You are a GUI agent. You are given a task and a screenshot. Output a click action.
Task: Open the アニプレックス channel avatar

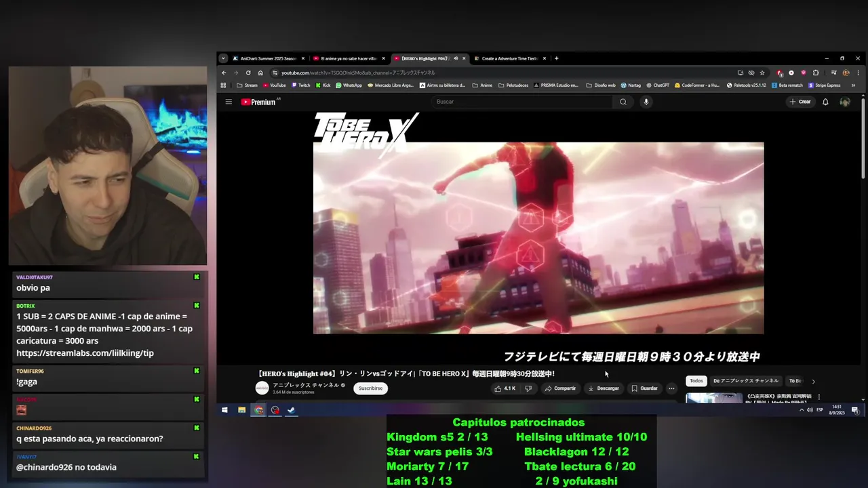[x=262, y=388]
